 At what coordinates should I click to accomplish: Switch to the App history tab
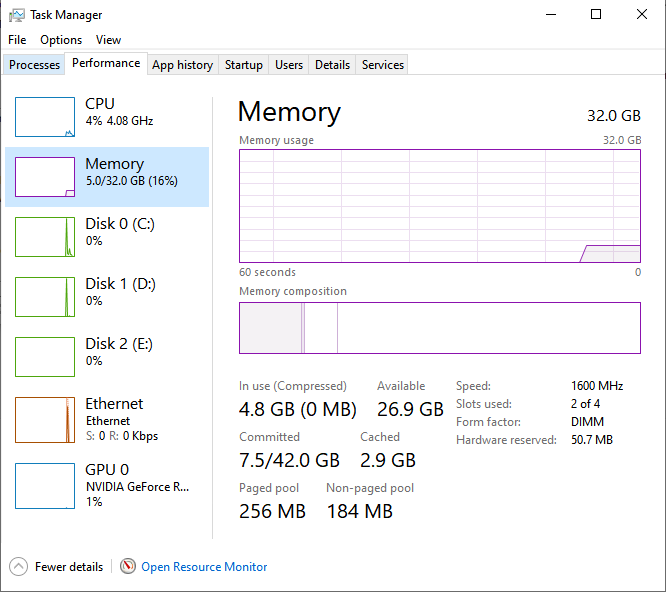point(182,65)
